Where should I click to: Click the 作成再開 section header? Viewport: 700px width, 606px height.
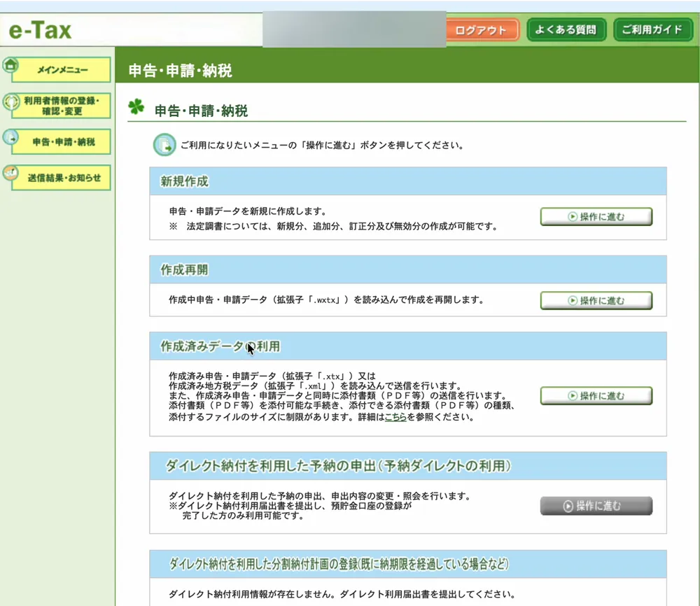[x=408, y=269]
